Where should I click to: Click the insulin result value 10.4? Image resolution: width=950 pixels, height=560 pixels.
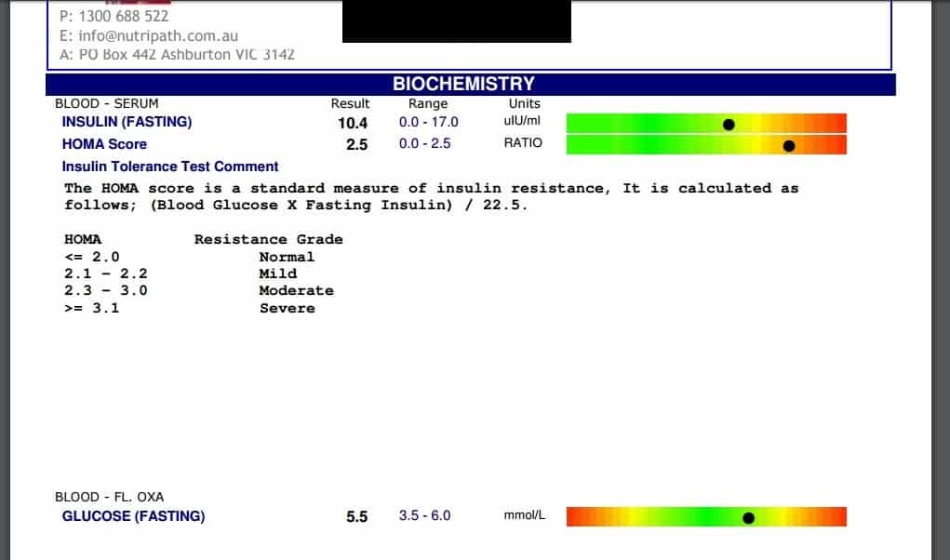click(353, 123)
